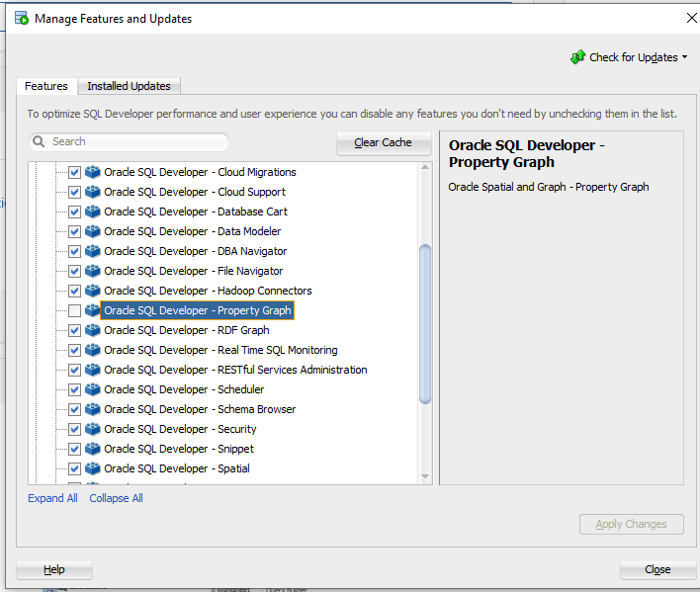This screenshot has height=592, width=700.
Task: Click the Scheduler feature icon
Action: pos(92,389)
